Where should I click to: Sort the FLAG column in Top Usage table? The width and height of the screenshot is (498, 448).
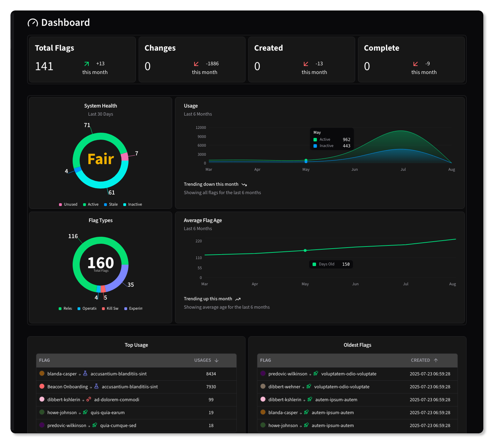[x=44, y=360]
